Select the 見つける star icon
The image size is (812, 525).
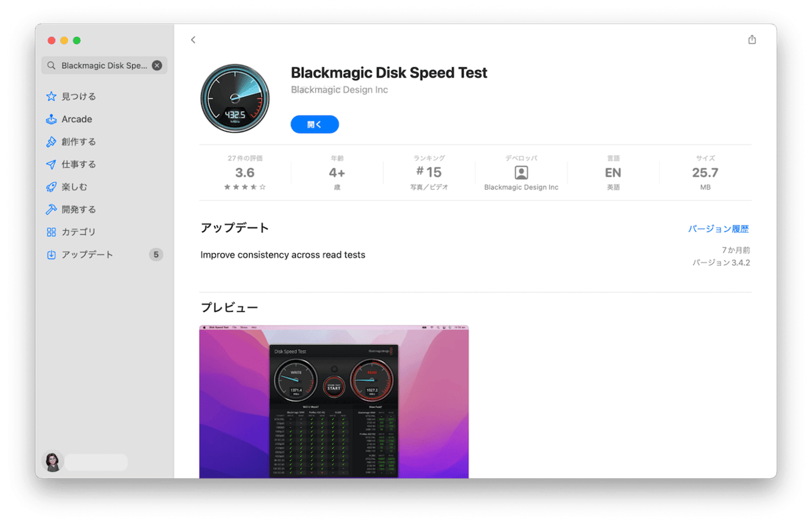(x=51, y=96)
